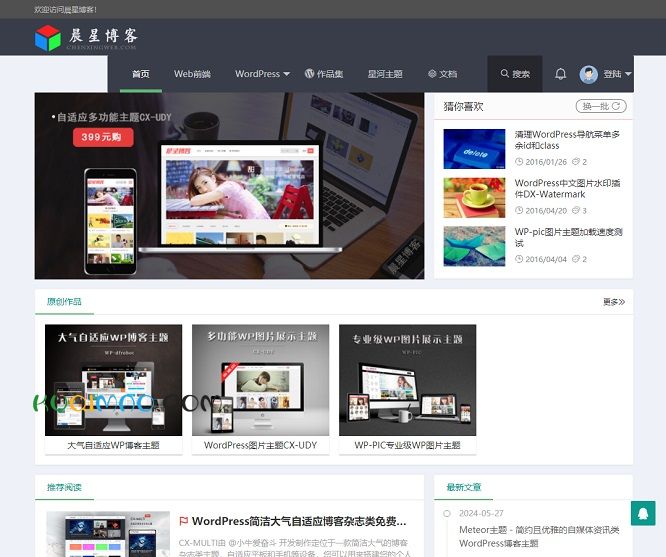The width and height of the screenshot is (666, 557).
Task: Open the WordPress简洁大气自适应博客 article title
Action: coord(299,521)
